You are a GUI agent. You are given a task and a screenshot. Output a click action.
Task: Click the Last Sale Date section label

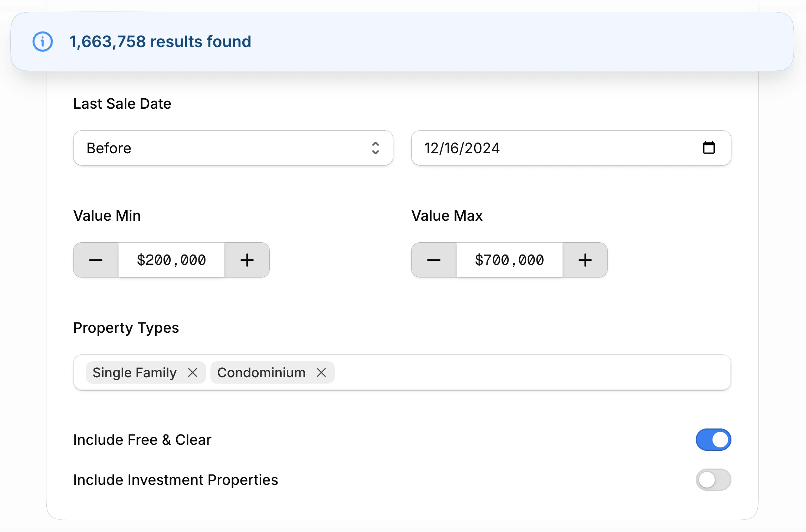[x=122, y=104]
